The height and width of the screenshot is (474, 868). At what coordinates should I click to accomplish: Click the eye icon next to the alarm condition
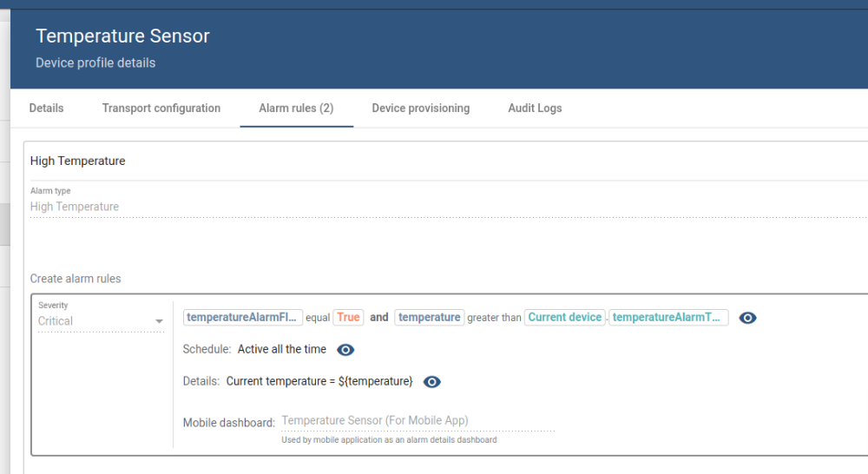[747, 318]
